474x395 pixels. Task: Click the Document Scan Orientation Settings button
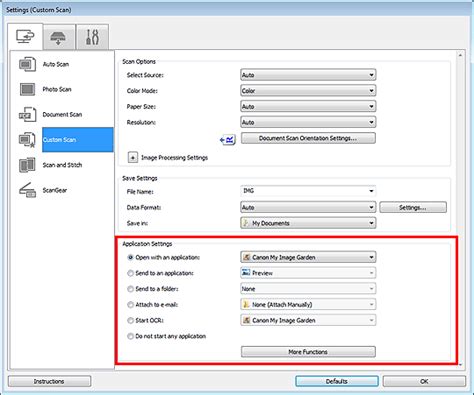pyautogui.click(x=308, y=138)
